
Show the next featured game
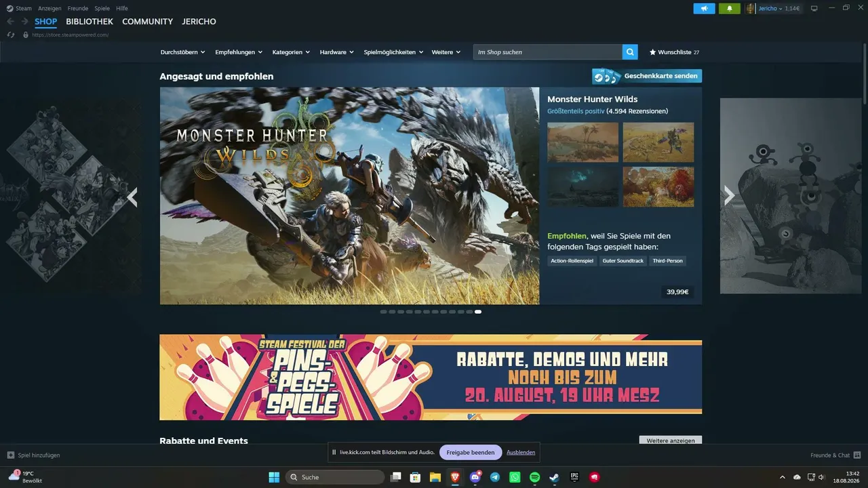[730, 196]
